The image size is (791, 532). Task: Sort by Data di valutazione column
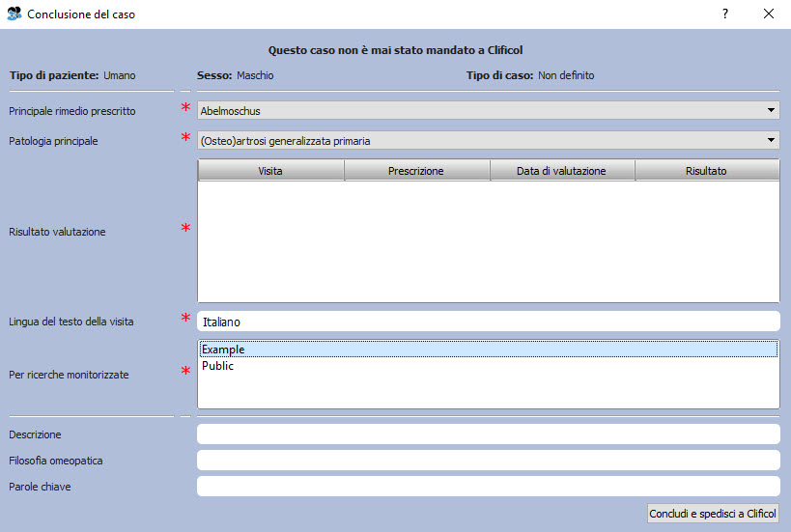[x=561, y=171]
